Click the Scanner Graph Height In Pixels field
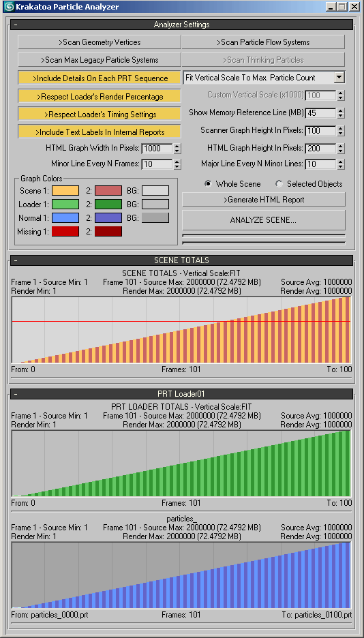 coord(320,131)
